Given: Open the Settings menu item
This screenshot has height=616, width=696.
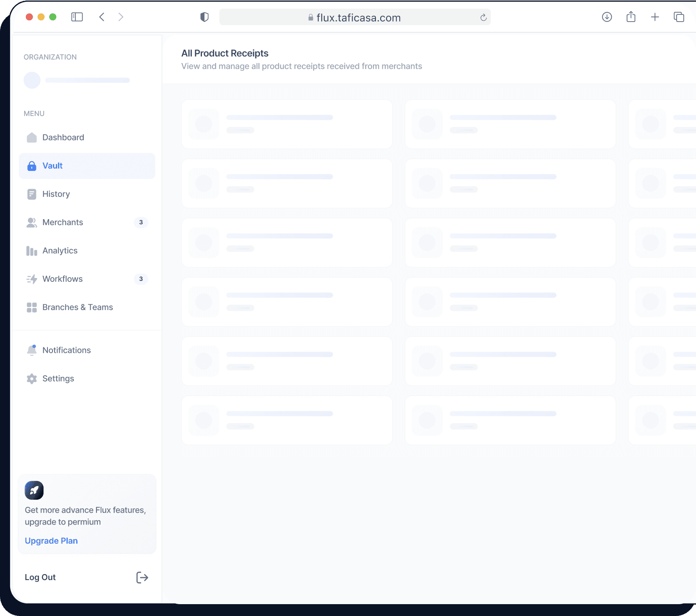Looking at the screenshot, I should pyautogui.click(x=87, y=379).
